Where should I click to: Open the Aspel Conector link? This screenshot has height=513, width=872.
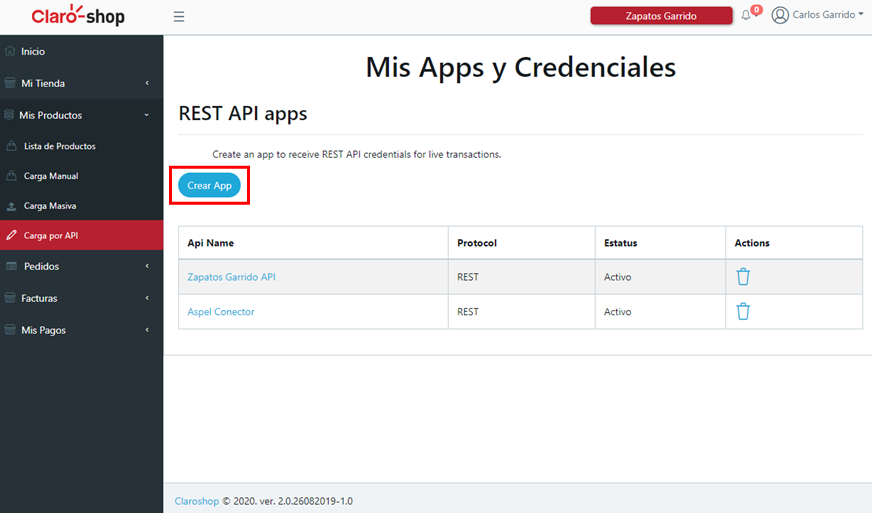(221, 312)
